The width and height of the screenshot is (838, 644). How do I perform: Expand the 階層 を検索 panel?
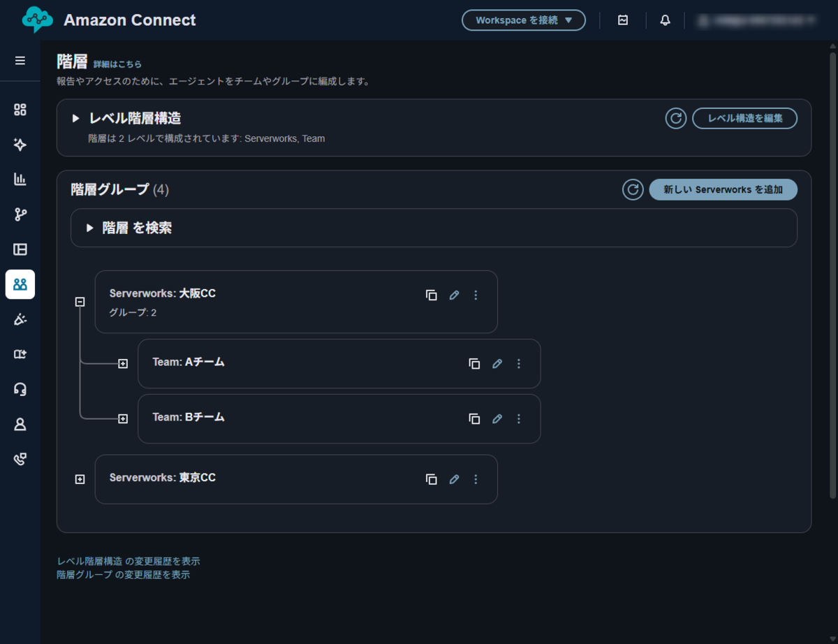(x=89, y=228)
